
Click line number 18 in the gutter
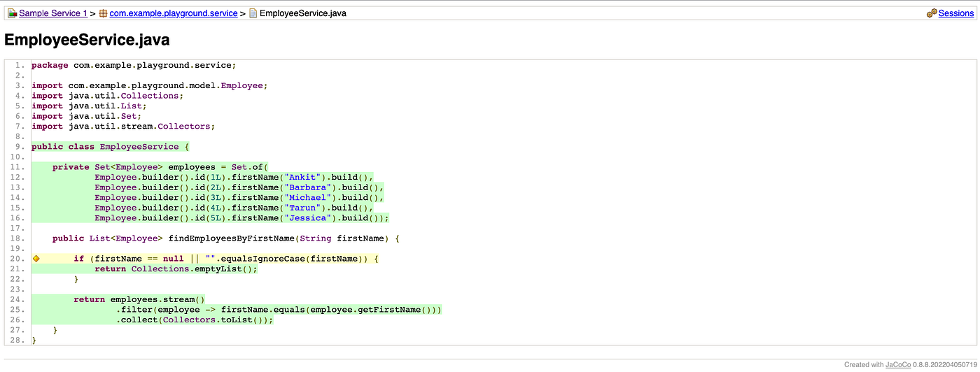coord(18,238)
